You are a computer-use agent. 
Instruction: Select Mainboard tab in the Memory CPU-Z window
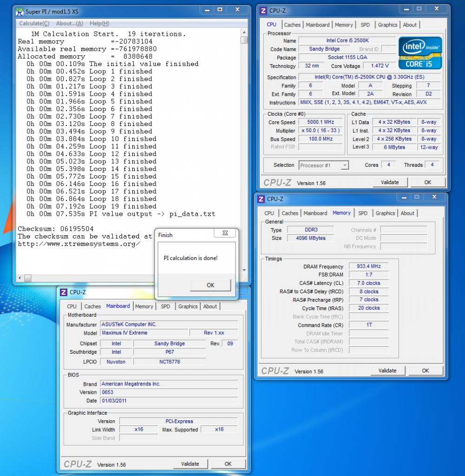point(315,213)
